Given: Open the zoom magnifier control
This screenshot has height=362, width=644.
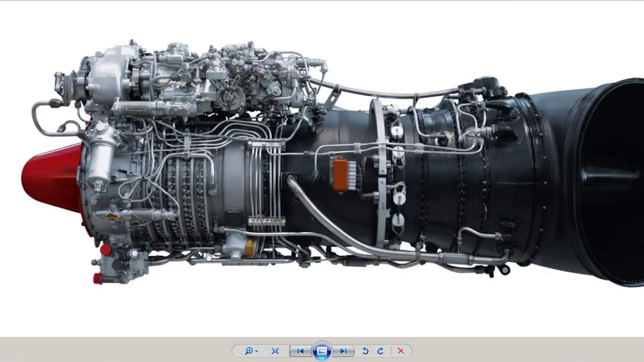Looking at the screenshot, I should point(249,351).
